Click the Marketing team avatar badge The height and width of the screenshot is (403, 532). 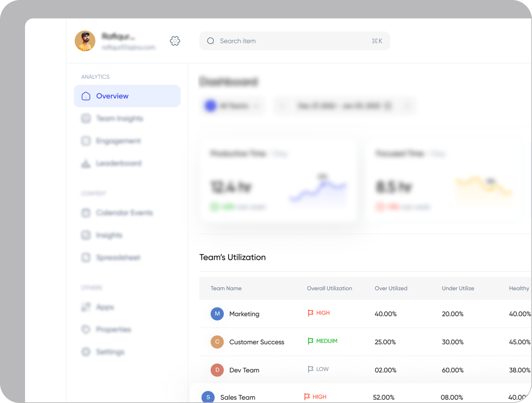[217, 314]
